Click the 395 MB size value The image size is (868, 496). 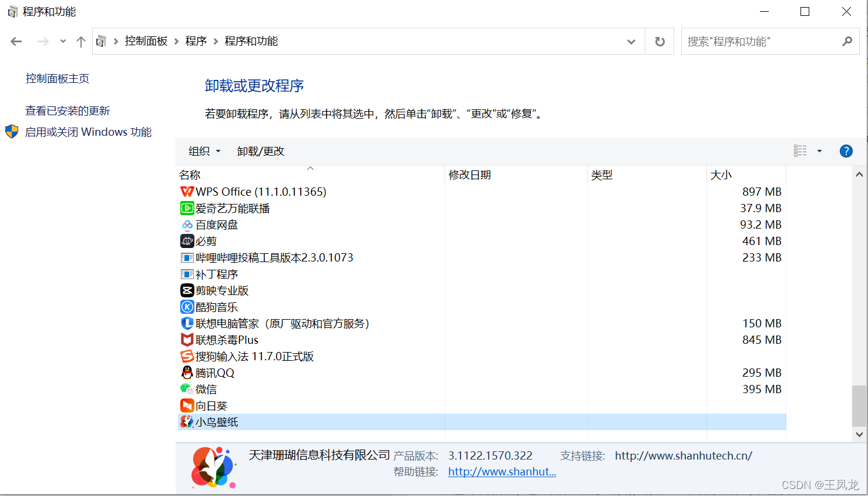pyautogui.click(x=762, y=389)
